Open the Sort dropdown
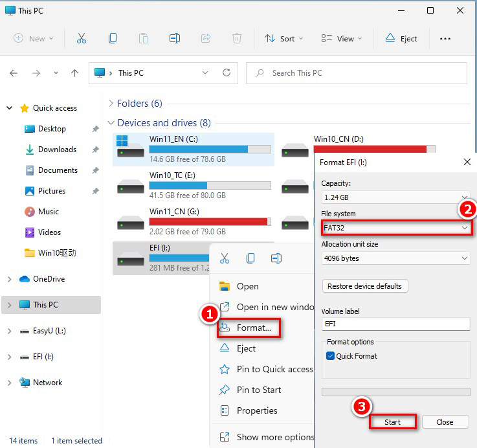The width and height of the screenshot is (477, 448). pos(284,39)
